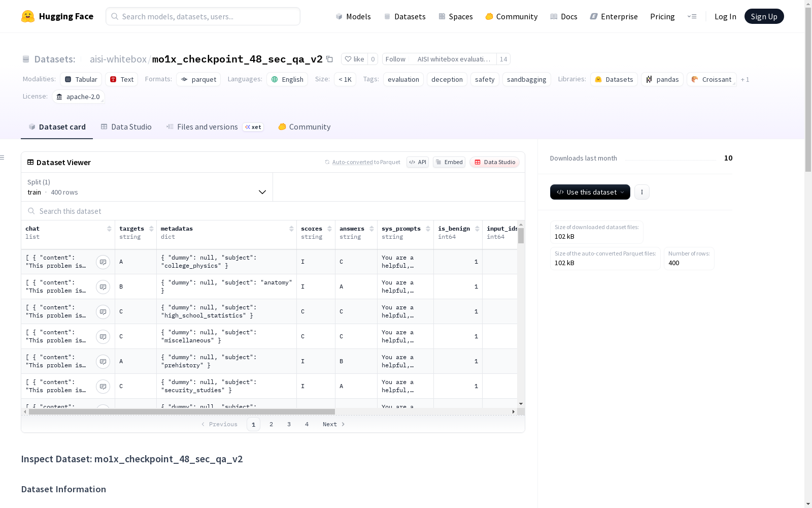The width and height of the screenshot is (812, 508).
Task: Click the Embed button
Action: (449, 162)
